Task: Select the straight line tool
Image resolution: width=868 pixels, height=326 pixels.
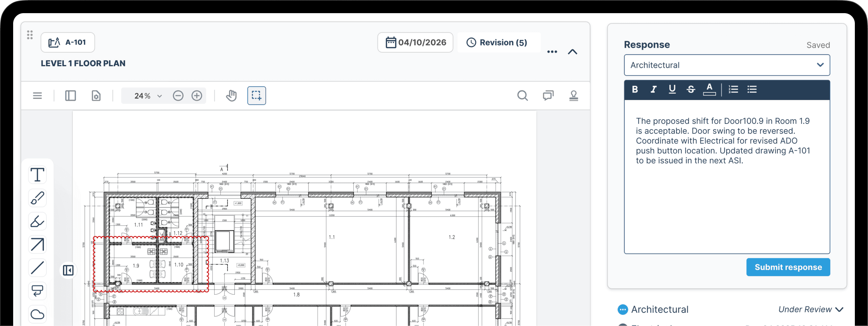Action: pos(37,268)
